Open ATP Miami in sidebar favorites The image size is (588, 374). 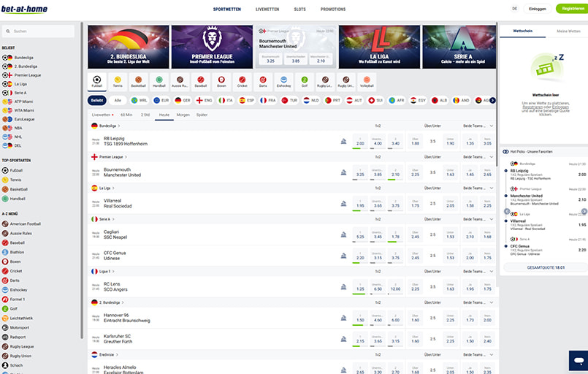18,102
